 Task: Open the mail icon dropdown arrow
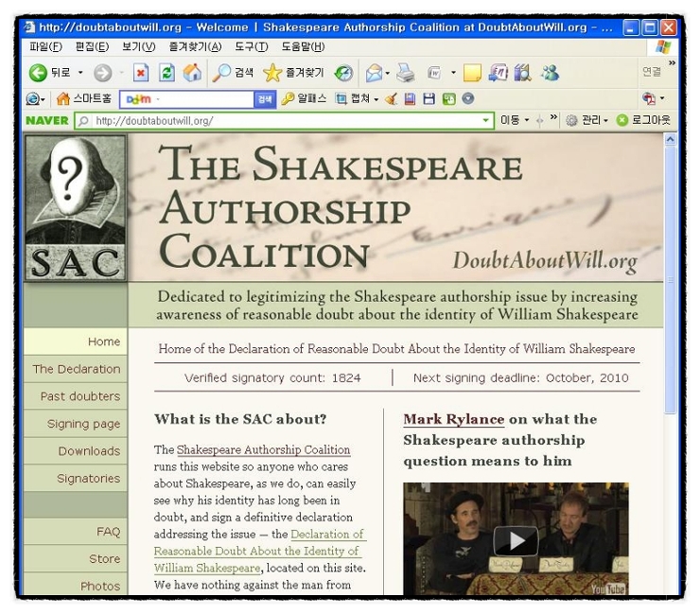tap(387, 73)
